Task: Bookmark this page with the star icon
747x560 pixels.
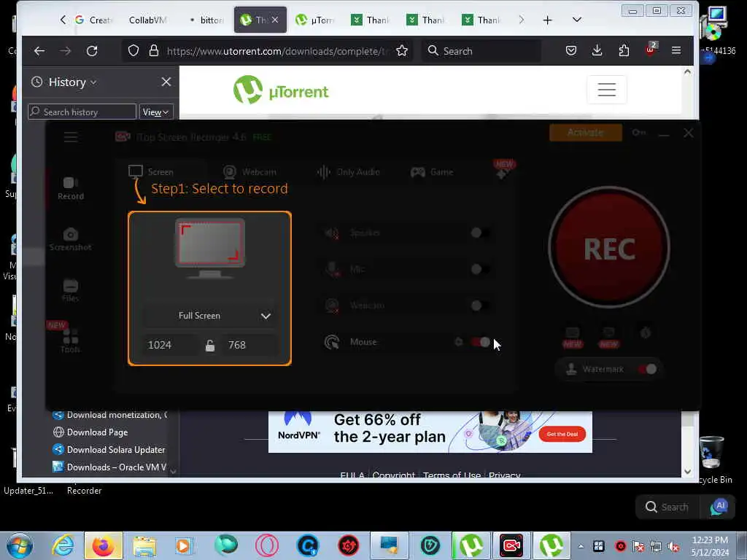Action: coord(402,51)
